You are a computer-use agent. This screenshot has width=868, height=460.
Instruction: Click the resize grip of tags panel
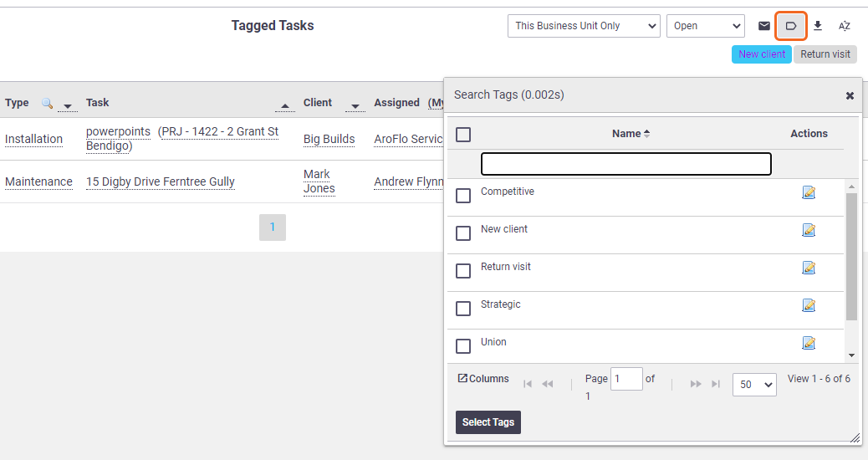855,438
